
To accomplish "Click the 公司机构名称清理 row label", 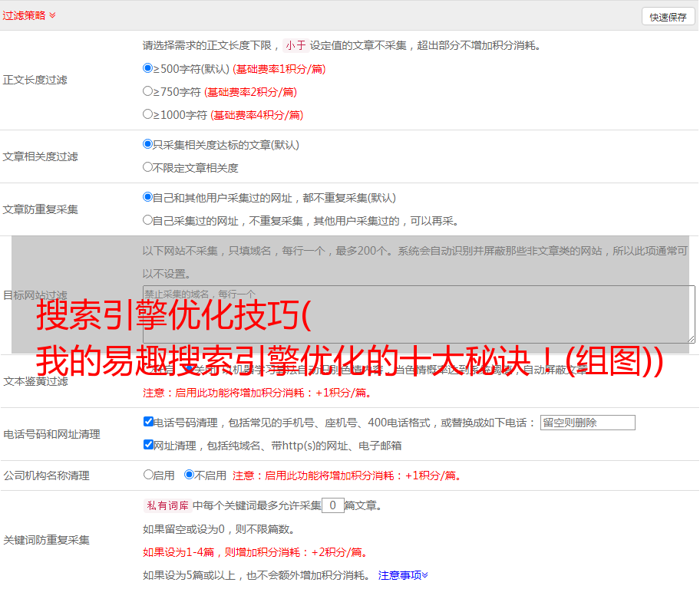I will 46,475.
